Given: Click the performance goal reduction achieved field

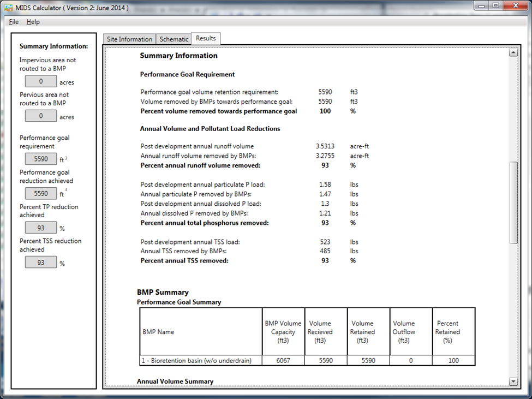Looking at the screenshot, I should click(x=40, y=194).
